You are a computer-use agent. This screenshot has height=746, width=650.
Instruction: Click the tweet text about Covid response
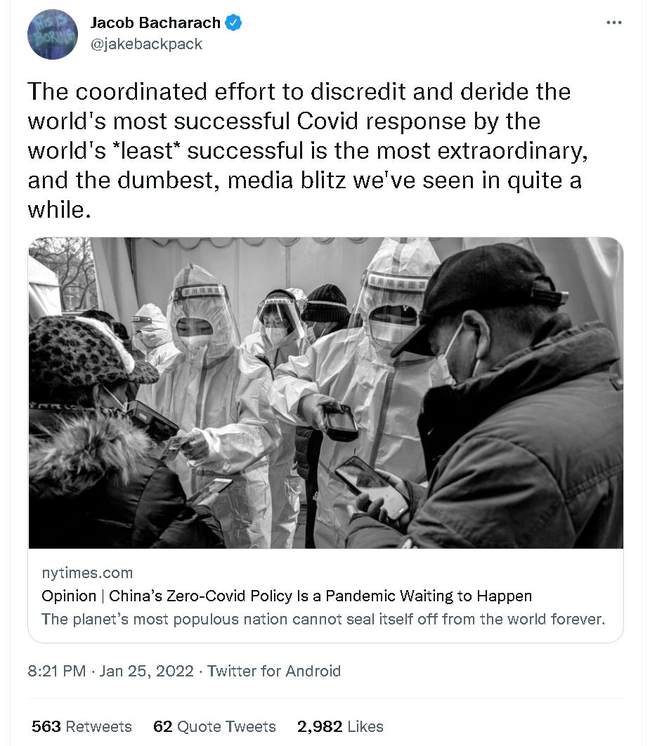308,150
